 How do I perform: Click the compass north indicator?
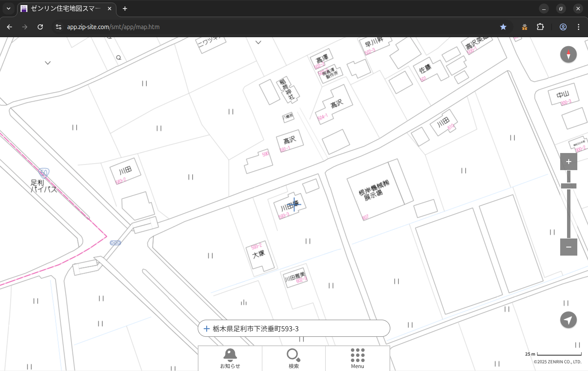568,55
